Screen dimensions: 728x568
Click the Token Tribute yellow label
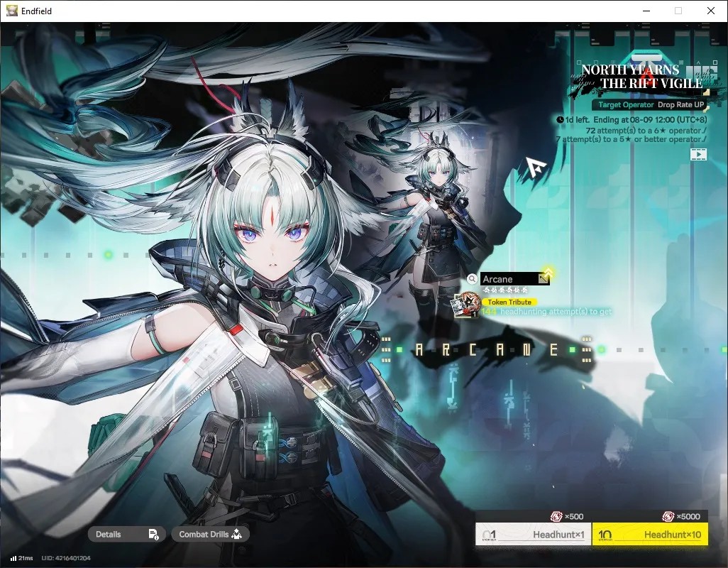pyautogui.click(x=509, y=302)
